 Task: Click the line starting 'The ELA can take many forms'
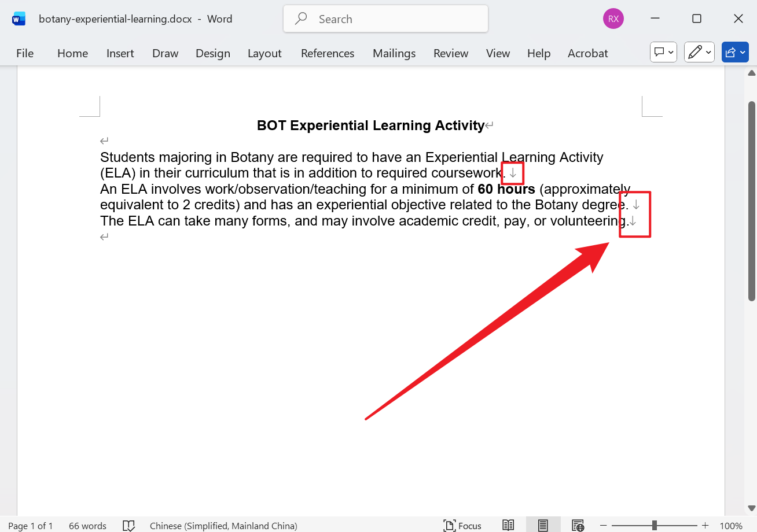pos(364,221)
